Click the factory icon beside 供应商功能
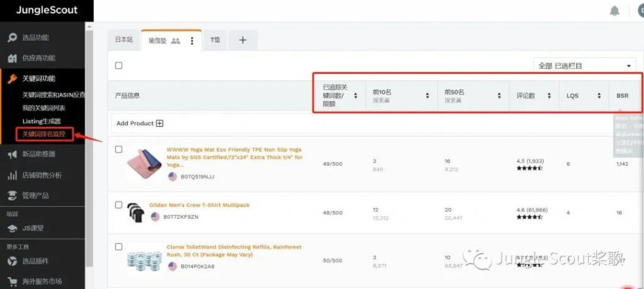The width and height of the screenshot is (644, 289). (x=13, y=58)
